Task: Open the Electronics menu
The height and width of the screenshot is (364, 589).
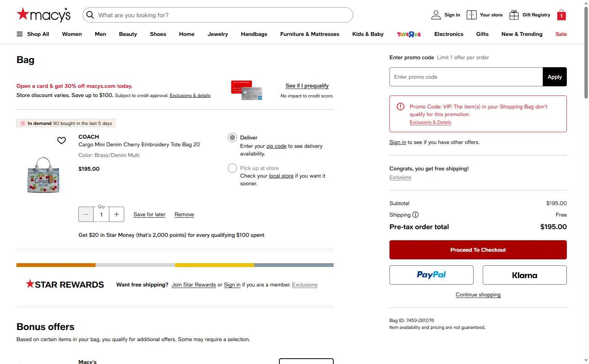Action: pyautogui.click(x=449, y=34)
